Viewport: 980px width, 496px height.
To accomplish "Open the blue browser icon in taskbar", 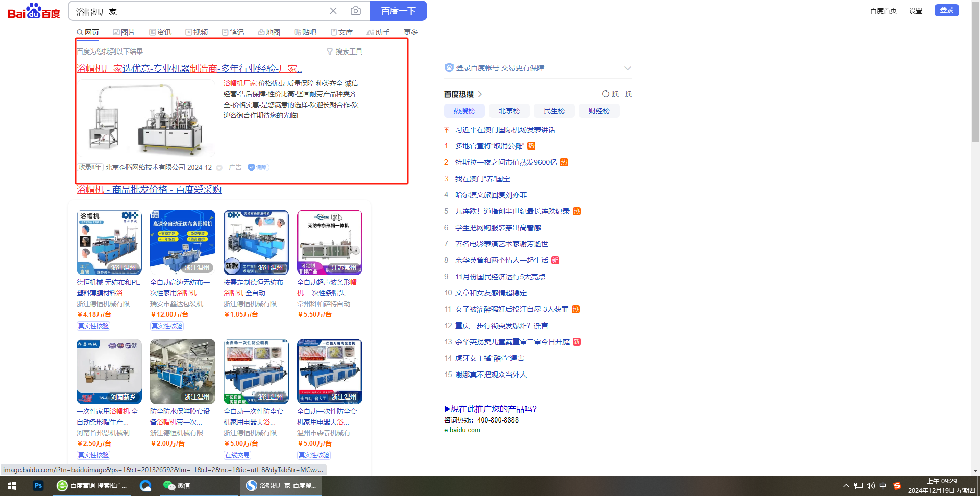I will pos(145,486).
